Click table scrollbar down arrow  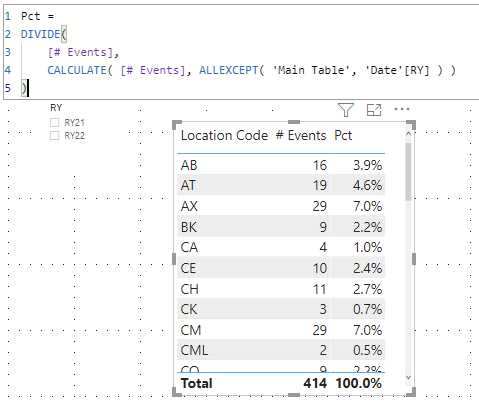click(408, 377)
